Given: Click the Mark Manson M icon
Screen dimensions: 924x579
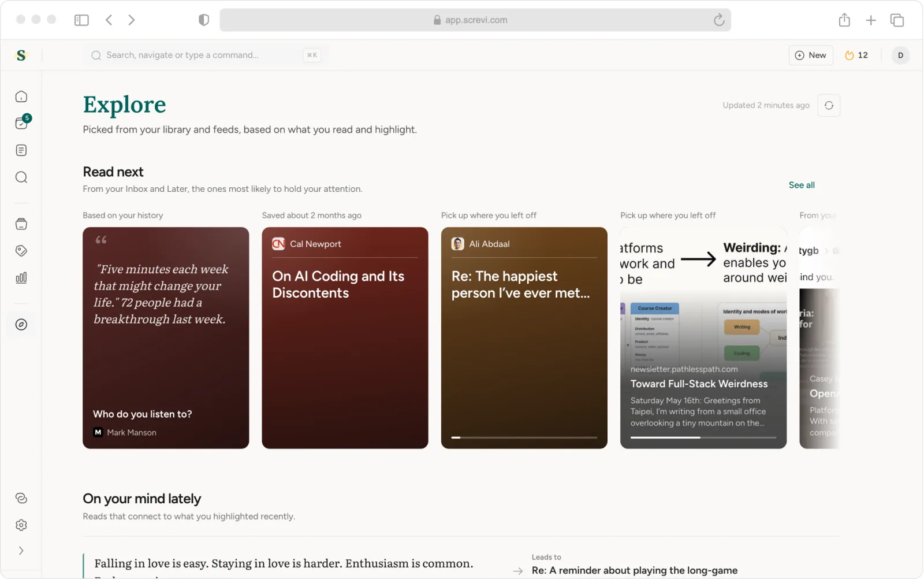Looking at the screenshot, I should (98, 432).
